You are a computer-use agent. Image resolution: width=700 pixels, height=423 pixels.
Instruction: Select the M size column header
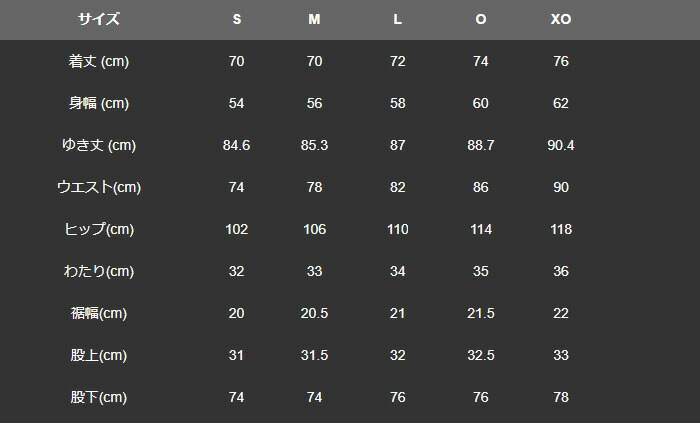tap(314, 19)
